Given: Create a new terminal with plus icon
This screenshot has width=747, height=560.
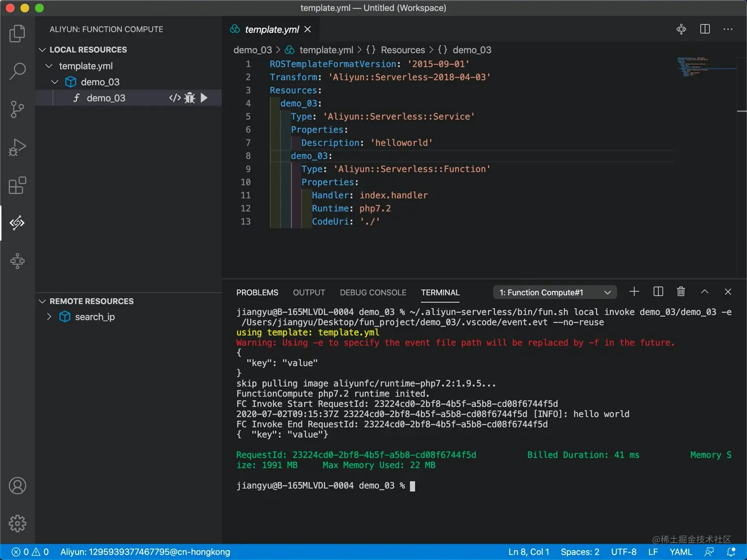Looking at the screenshot, I should click(x=634, y=292).
